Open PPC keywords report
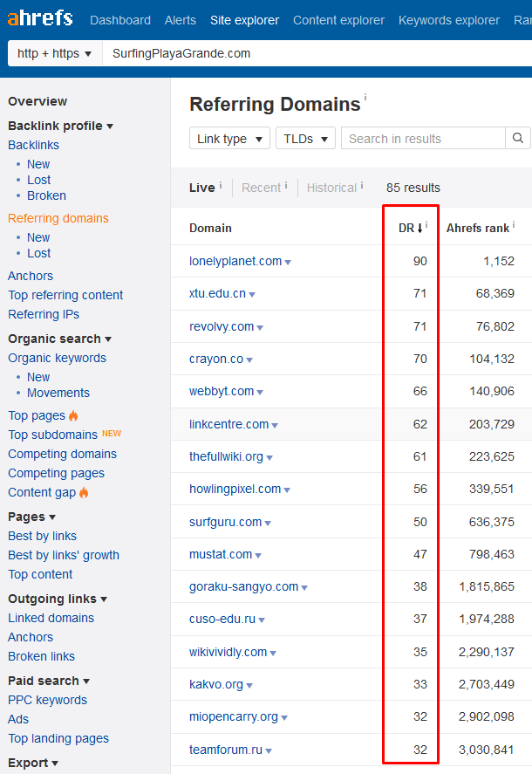Screen dimensions: 532x774 coord(47,700)
